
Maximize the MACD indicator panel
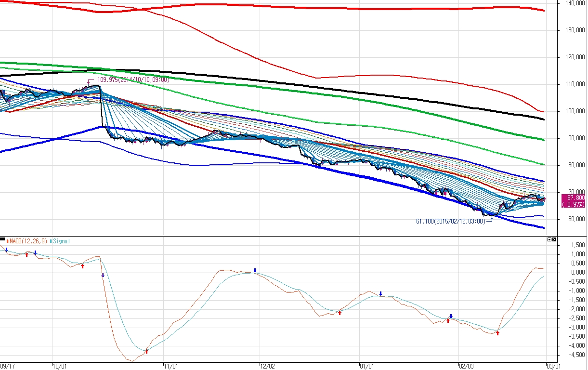[549, 239]
